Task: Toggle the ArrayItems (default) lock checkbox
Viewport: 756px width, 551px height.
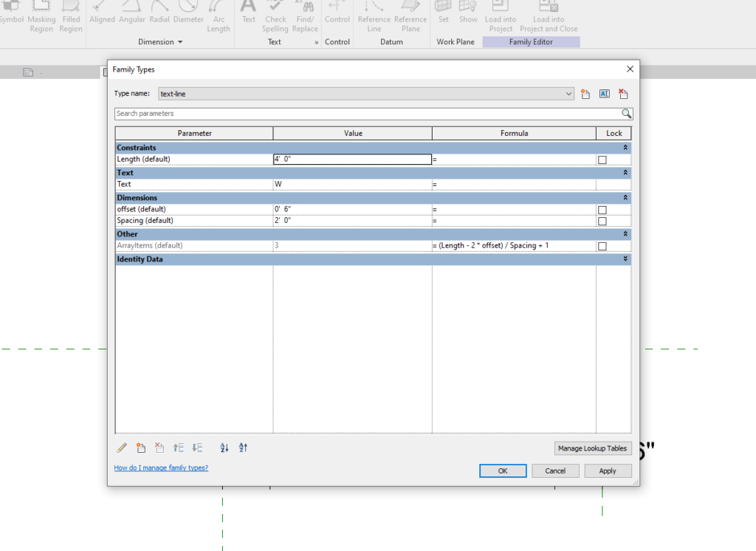Action: (602, 246)
